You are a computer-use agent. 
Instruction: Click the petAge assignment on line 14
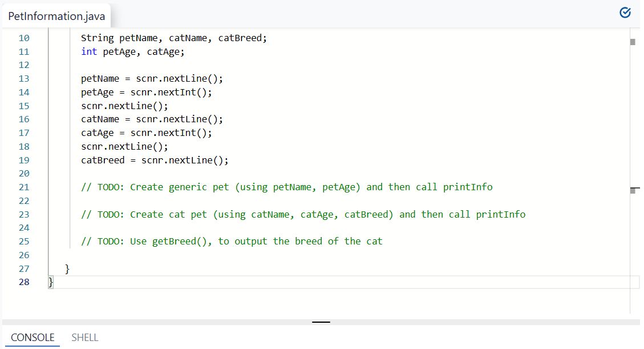[x=145, y=92]
